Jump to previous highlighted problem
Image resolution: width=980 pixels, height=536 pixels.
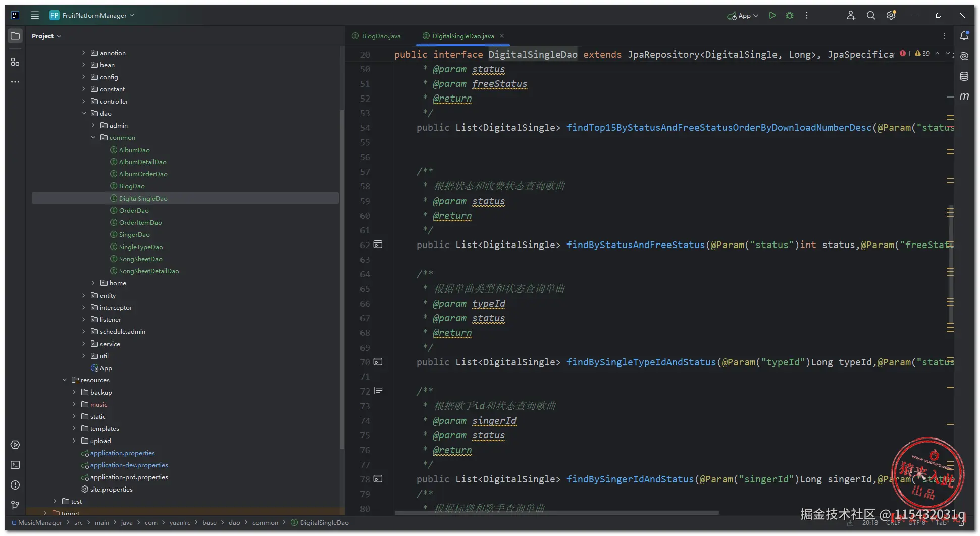937,53
